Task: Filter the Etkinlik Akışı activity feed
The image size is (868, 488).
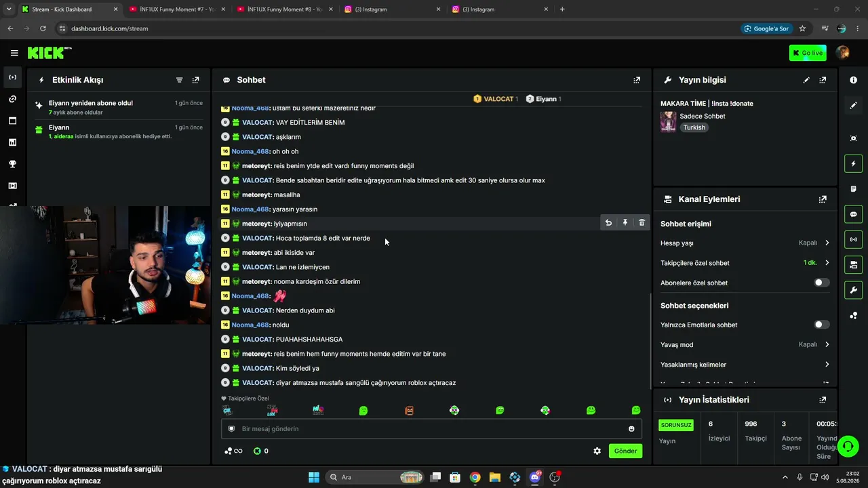Action: click(180, 80)
